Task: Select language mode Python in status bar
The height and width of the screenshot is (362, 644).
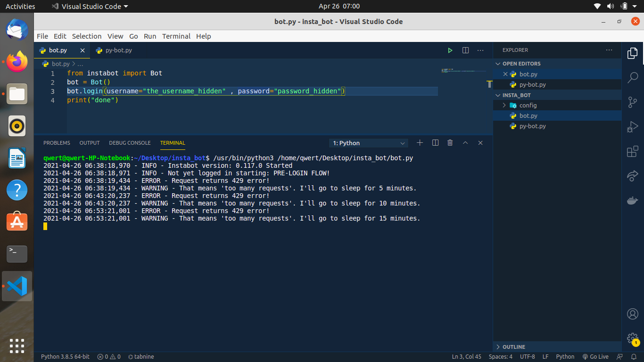Action: [x=565, y=357]
